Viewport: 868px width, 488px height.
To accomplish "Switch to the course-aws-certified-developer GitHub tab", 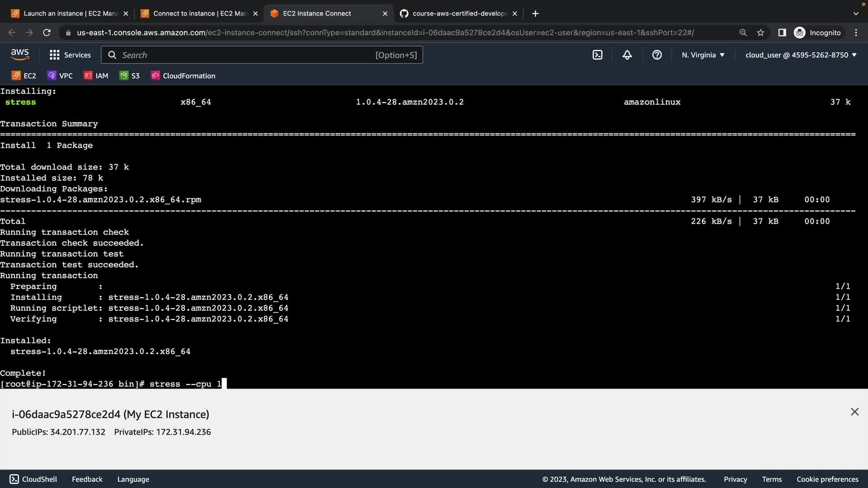I will pyautogui.click(x=457, y=14).
